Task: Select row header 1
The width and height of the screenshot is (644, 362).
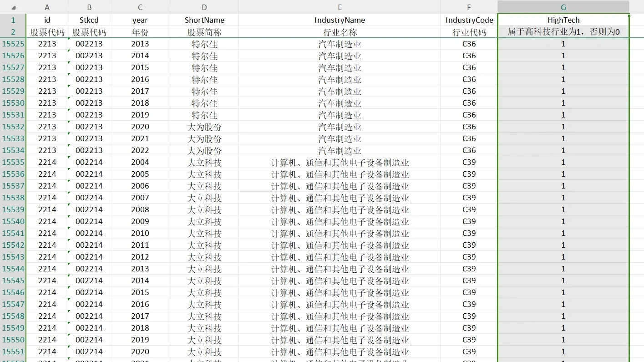Action: pos(13,20)
